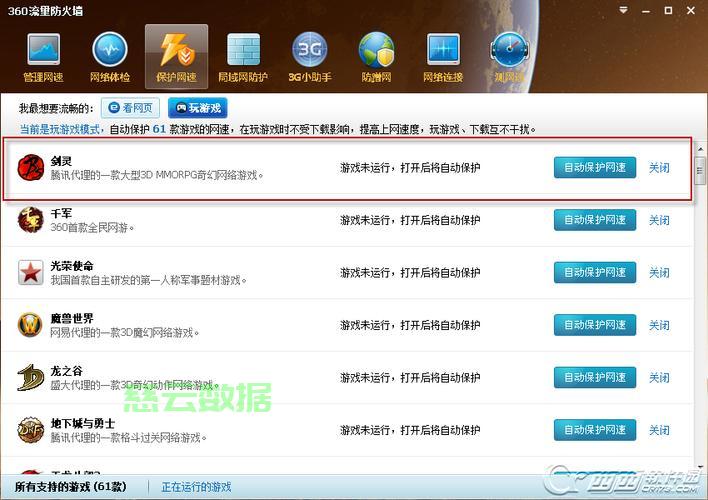
Task: Open the 网络体检 toolbar icon
Action: [x=110, y=56]
